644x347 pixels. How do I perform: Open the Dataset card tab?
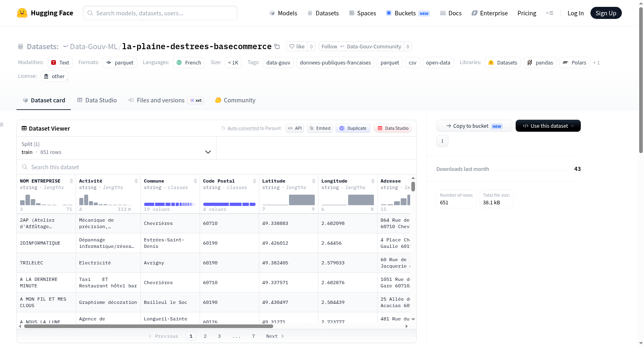43,100
